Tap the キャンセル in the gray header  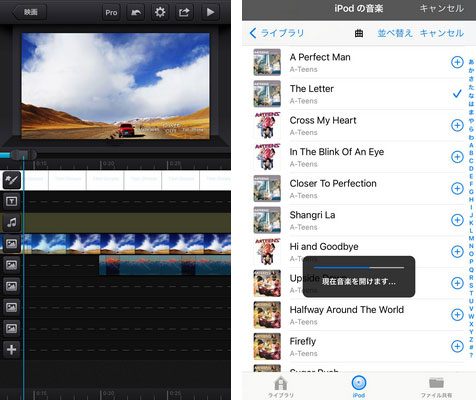click(442, 8)
